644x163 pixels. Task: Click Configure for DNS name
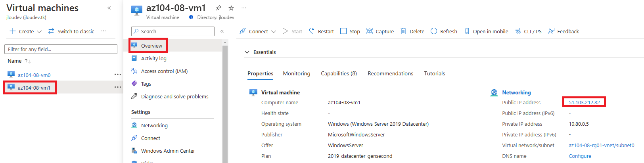580,156
